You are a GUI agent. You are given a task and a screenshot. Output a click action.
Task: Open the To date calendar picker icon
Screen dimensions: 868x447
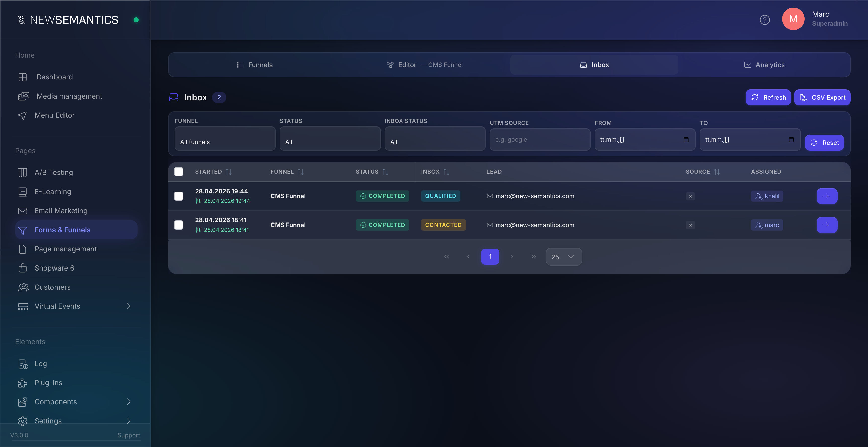(x=791, y=140)
